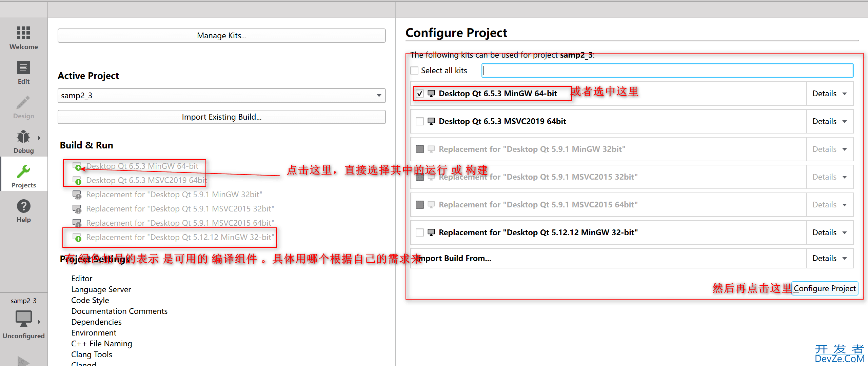Click Import Build From label
868x366 pixels.
(454, 258)
